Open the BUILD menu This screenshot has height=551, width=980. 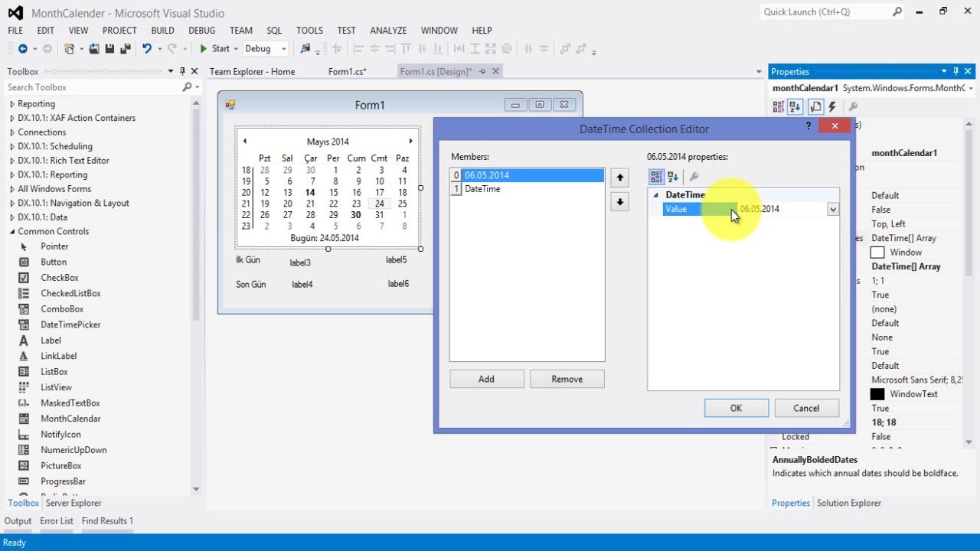pos(162,31)
